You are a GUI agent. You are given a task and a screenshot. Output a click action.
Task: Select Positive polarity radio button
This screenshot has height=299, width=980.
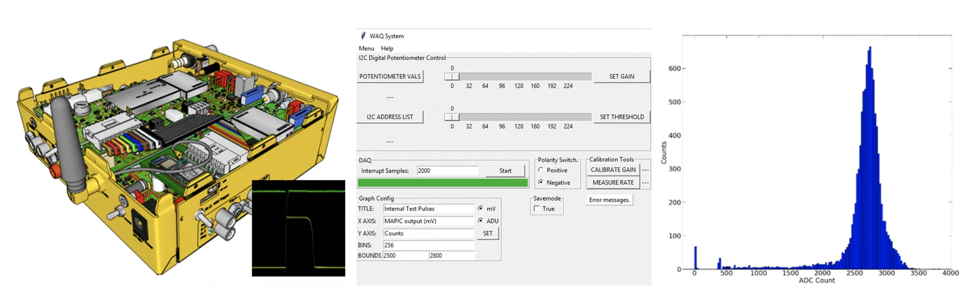pos(541,170)
